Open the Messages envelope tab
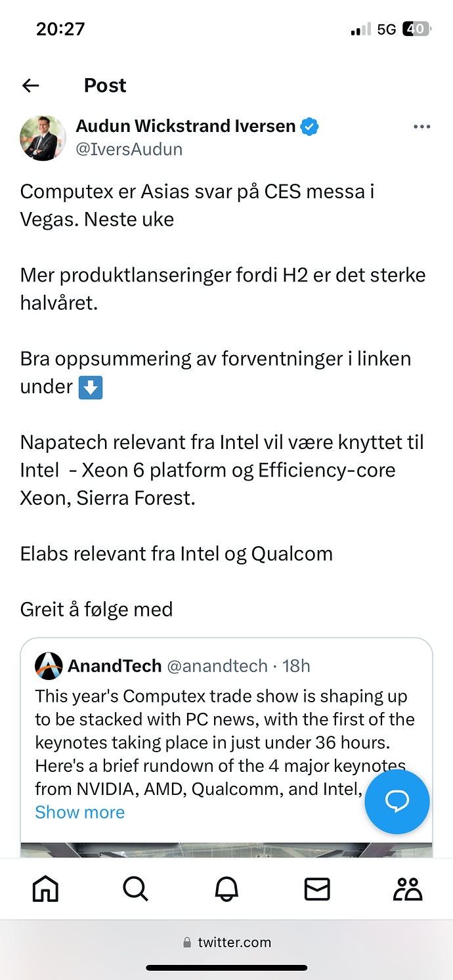 pyautogui.click(x=317, y=889)
